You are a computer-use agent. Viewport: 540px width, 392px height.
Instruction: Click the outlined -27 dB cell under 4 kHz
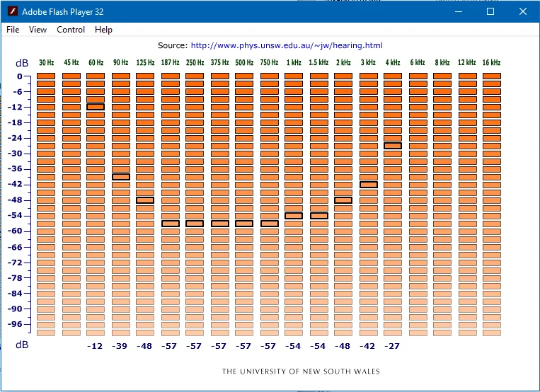click(x=393, y=146)
